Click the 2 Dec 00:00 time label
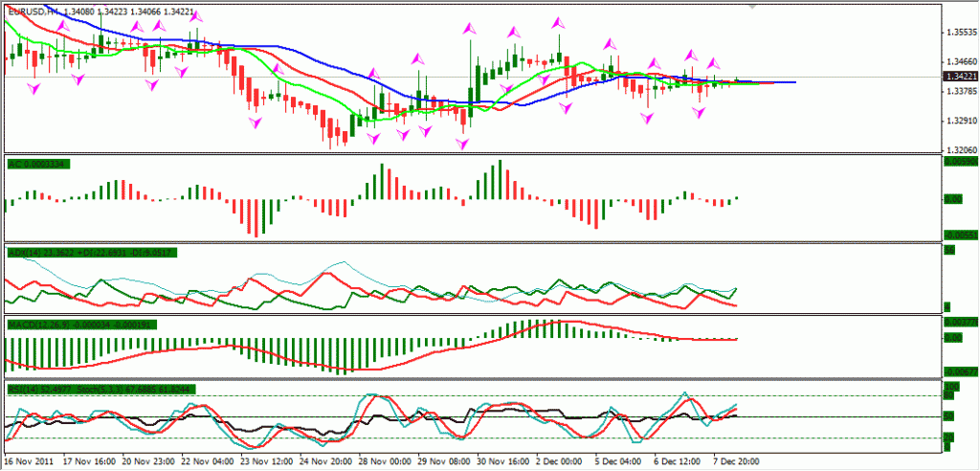The image size is (980, 471). (558, 461)
